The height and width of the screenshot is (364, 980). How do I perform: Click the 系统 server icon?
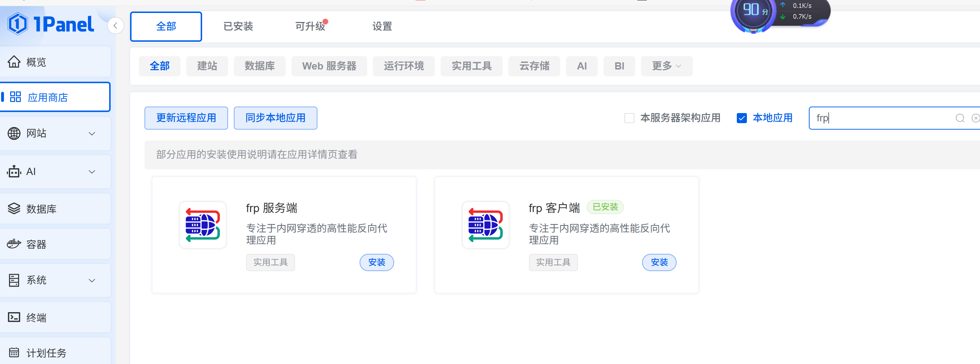(14, 280)
